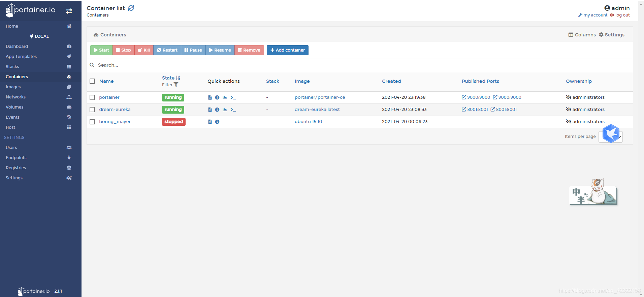This screenshot has height=297, width=644.
Task: Open the portainer/portainer-ce image link
Action: point(320,97)
